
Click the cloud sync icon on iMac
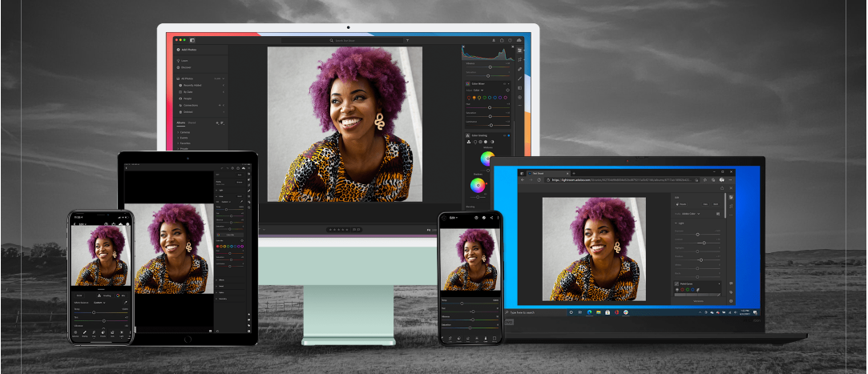[x=519, y=40]
